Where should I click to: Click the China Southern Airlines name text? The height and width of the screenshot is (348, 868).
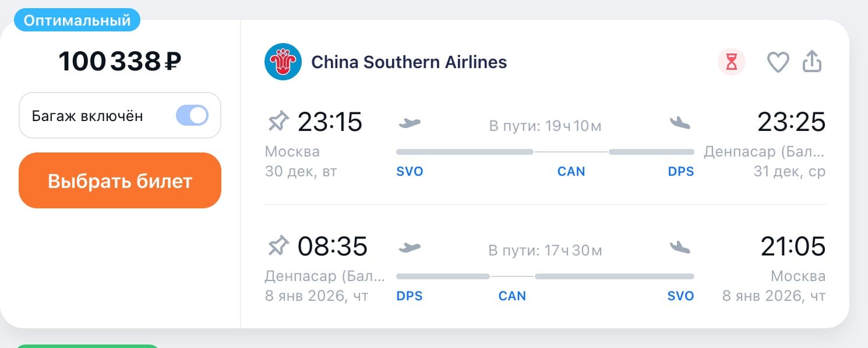pos(409,62)
